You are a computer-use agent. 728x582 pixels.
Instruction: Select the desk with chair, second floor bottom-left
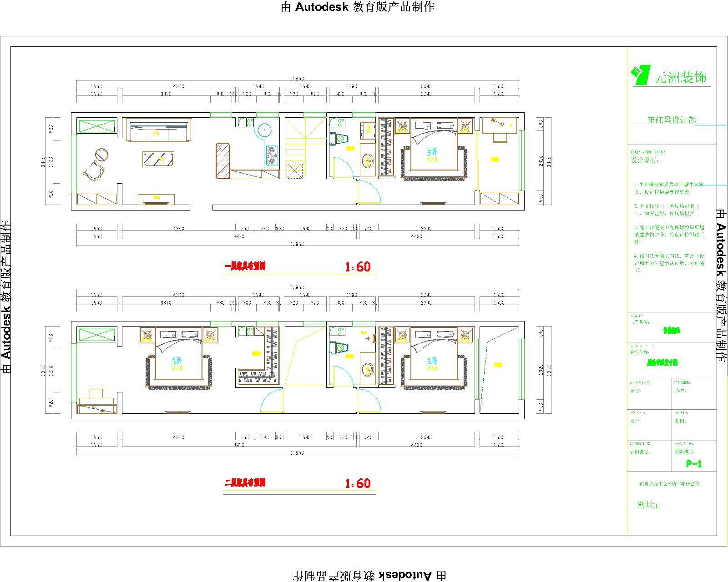click(x=96, y=401)
